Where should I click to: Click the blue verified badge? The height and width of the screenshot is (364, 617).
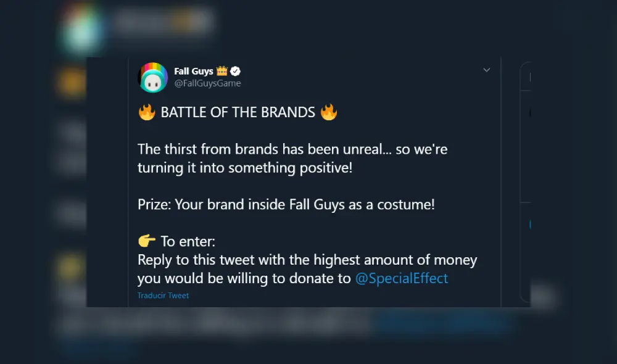[x=235, y=72]
